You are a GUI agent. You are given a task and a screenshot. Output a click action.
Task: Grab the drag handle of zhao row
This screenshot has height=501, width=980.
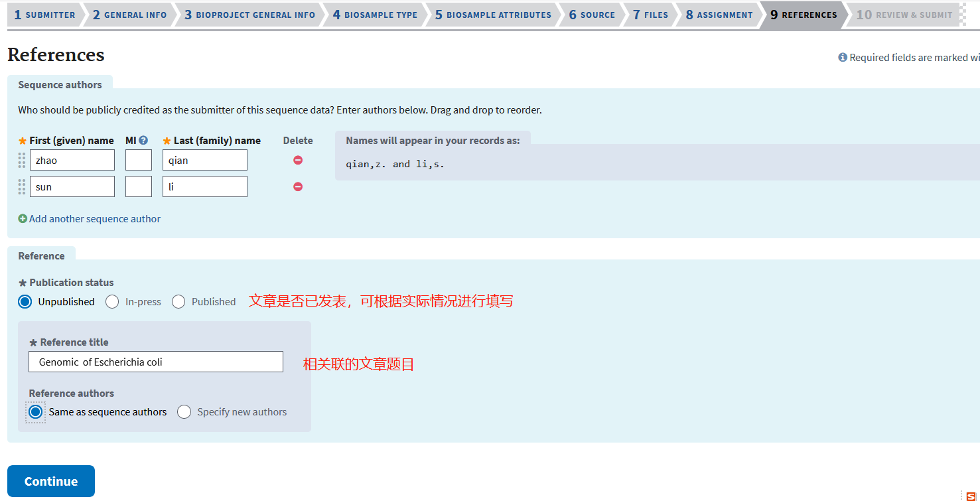(22, 160)
